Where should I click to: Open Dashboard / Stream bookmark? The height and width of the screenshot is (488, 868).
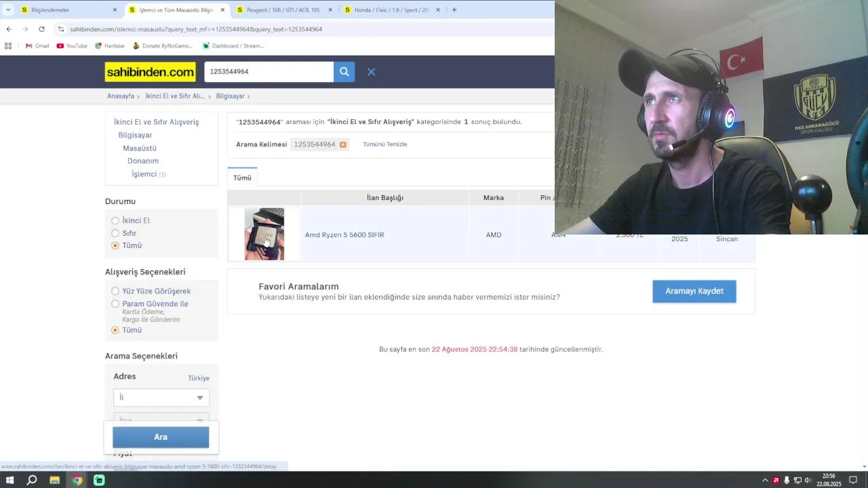[233, 46]
